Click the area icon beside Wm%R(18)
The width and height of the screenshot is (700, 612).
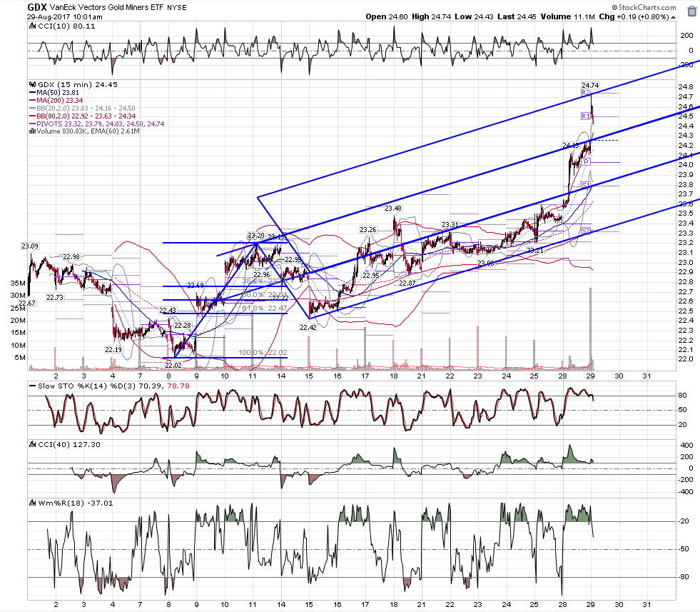(32, 503)
